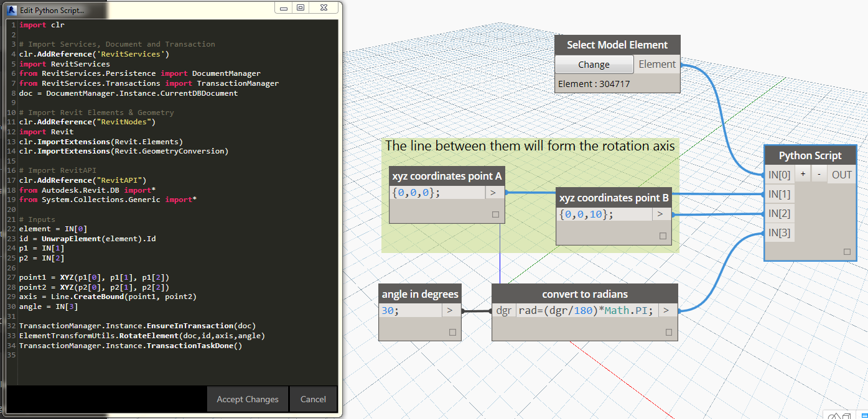Click the group title about the rotation axis
The height and width of the screenshot is (419, 868).
(530, 147)
